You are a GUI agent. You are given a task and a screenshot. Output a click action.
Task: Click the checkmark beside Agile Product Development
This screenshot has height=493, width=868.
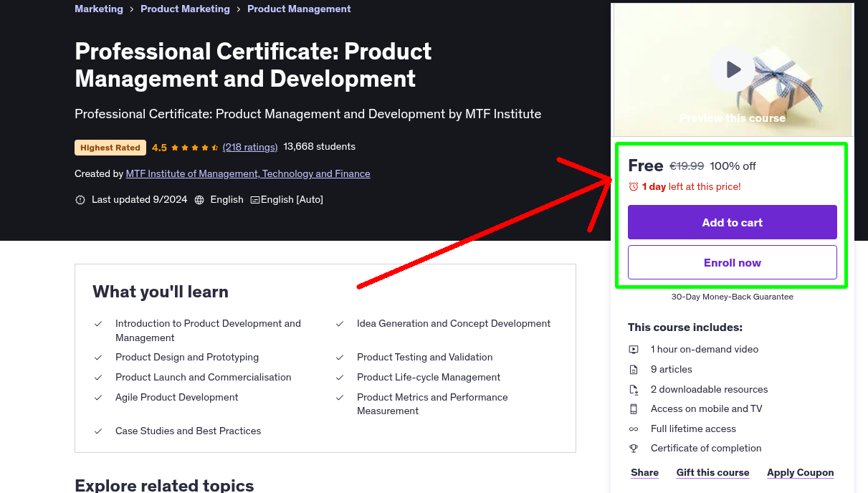pyautogui.click(x=98, y=398)
